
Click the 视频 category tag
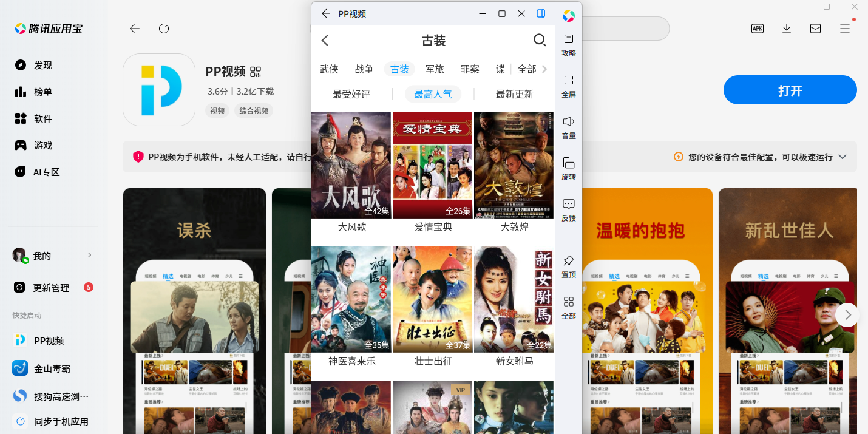click(217, 110)
